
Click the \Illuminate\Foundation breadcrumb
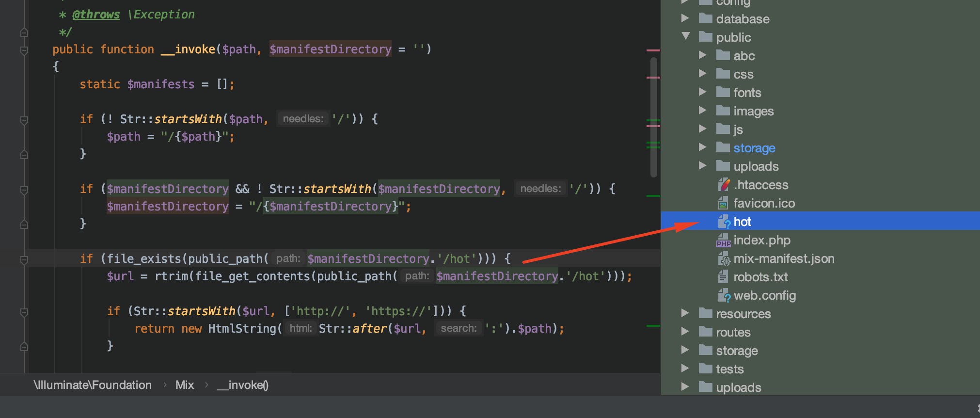tap(93, 385)
